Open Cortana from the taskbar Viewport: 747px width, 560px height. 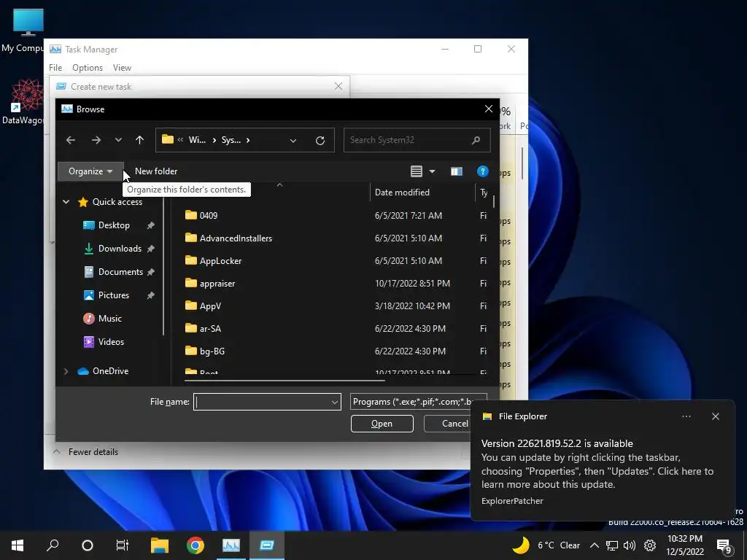88,545
